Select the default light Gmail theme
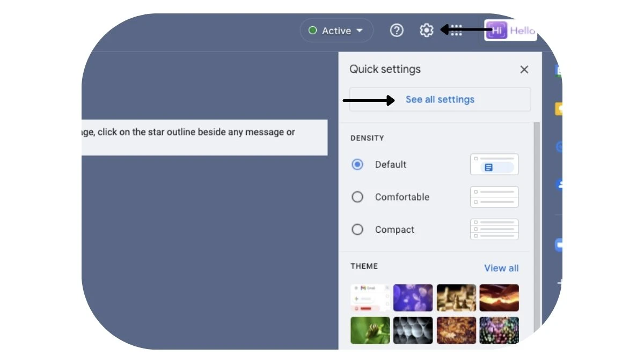644x363 pixels. coord(370,298)
